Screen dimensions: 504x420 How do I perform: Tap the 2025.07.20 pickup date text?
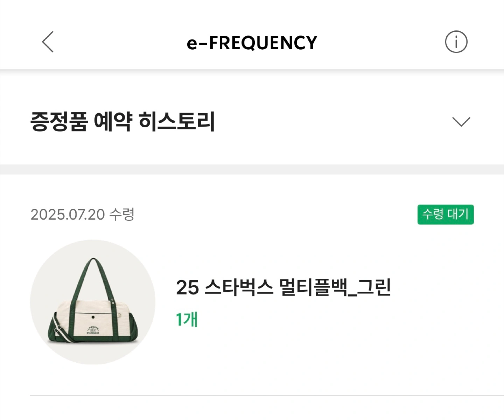tap(68, 214)
